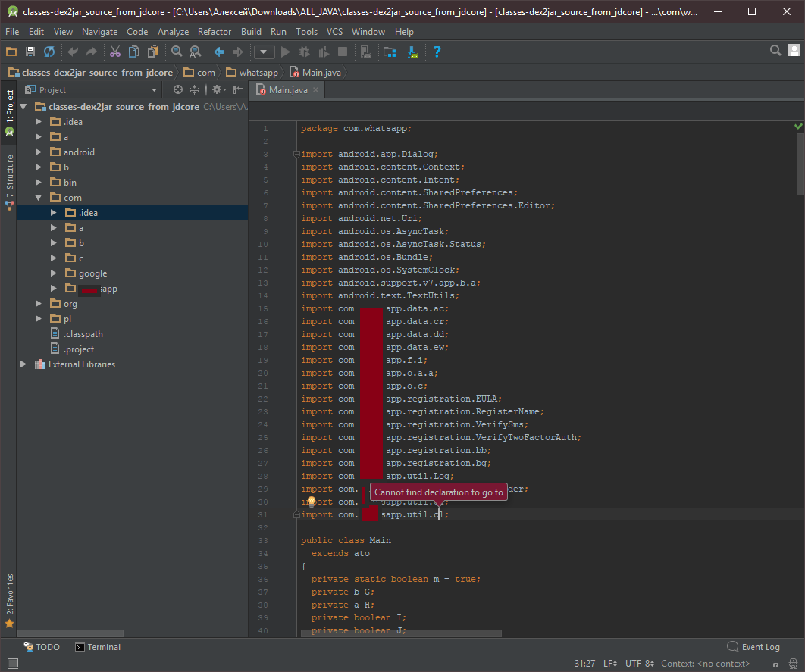Click the Navigate Forward arrow
The image size is (805, 672).
pos(238,52)
